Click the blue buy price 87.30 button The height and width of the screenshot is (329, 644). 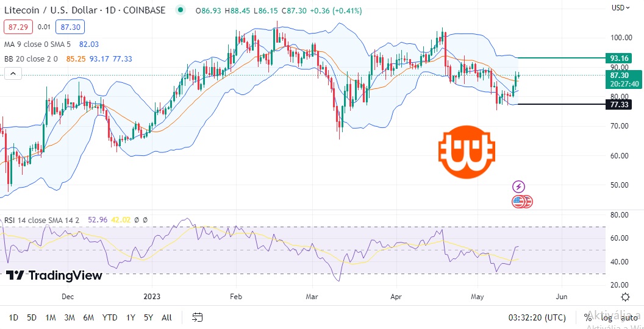pyautogui.click(x=70, y=27)
